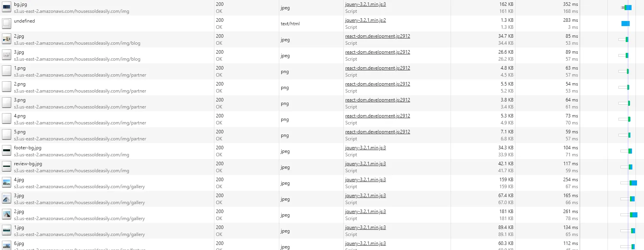Open the initiator script link for footer-bg.jpg

pyautogui.click(x=366, y=148)
